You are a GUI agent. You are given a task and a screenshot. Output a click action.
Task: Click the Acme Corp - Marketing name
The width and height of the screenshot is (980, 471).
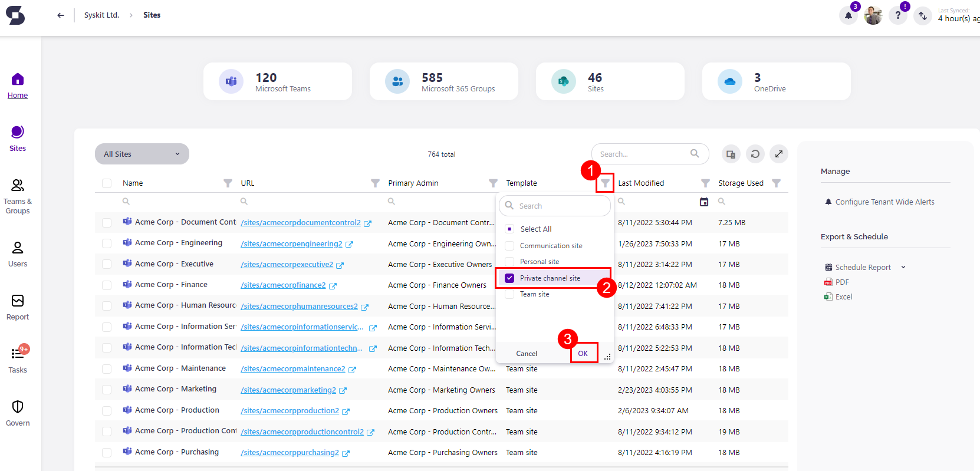point(176,389)
